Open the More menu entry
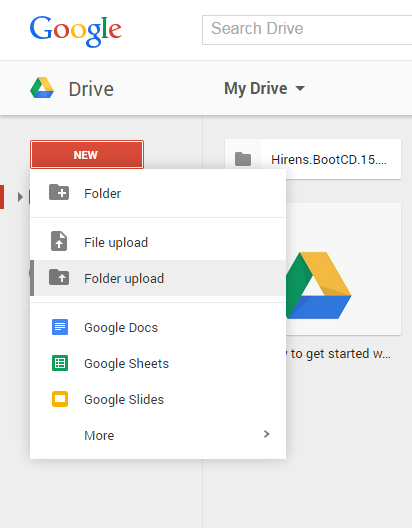 pyautogui.click(x=158, y=435)
